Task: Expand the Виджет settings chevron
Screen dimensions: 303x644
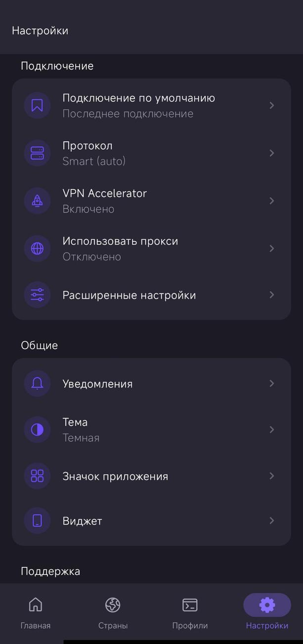Action: pyautogui.click(x=272, y=520)
